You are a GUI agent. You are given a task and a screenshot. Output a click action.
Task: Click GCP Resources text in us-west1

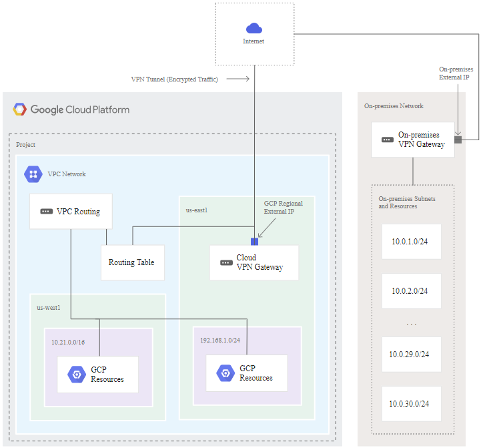(x=107, y=375)
